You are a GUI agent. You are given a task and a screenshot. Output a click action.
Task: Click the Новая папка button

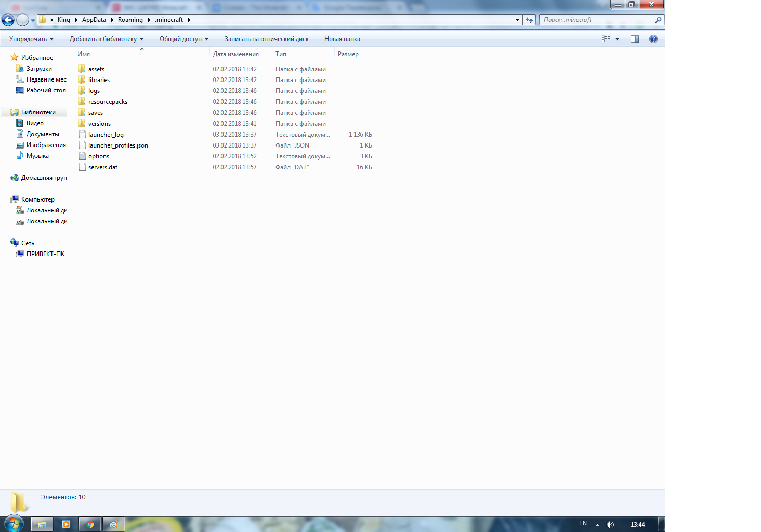[x=342, y=39]
